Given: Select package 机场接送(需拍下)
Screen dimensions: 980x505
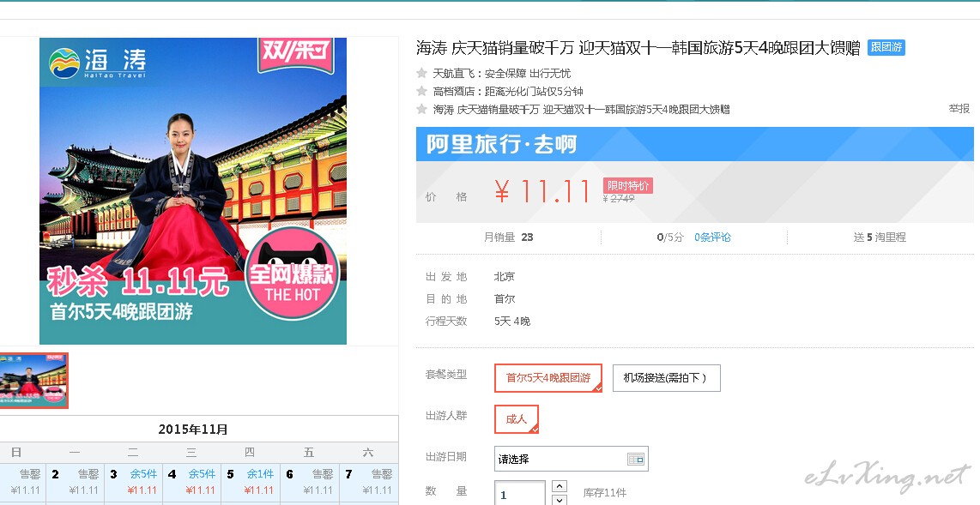Looking at the screenshot, I should (666, 378).
